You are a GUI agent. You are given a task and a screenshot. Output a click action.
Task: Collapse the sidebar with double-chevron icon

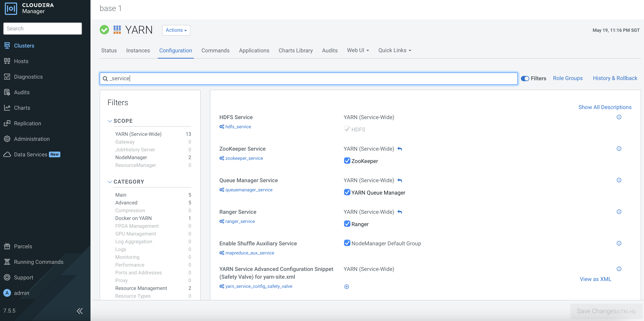click(x=80, y=311)
